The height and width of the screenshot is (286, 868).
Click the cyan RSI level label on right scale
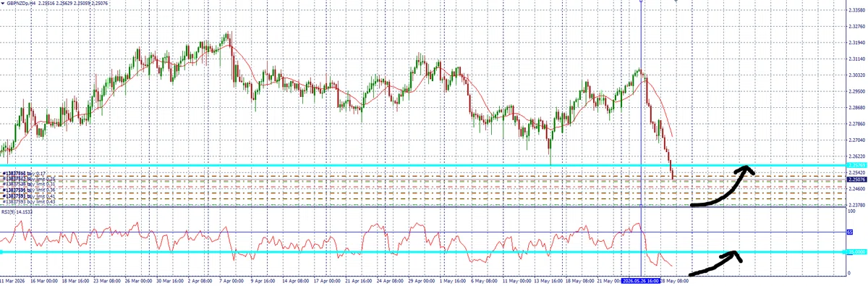(x=856, y=252)
